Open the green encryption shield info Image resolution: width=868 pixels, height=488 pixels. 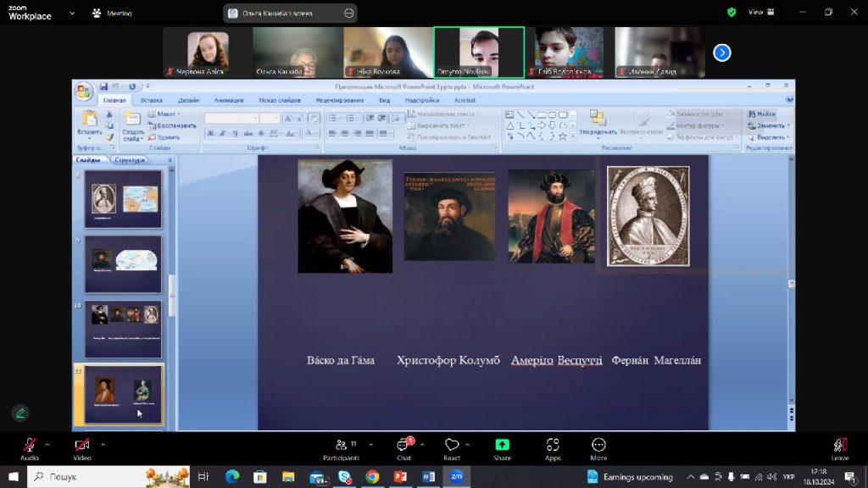click(732, 12)
